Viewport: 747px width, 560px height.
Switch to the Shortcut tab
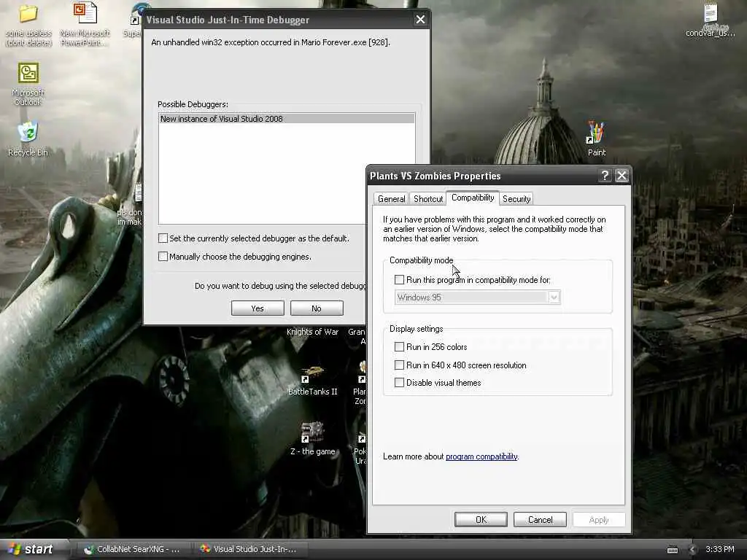pos(427,199)
